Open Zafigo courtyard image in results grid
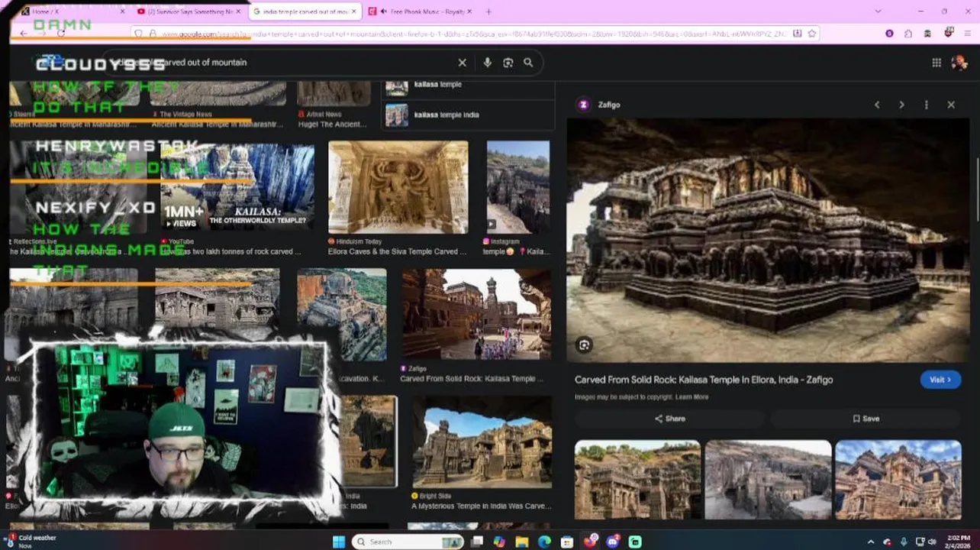Viewport: 980px width, 550px height. pos(477,314)
